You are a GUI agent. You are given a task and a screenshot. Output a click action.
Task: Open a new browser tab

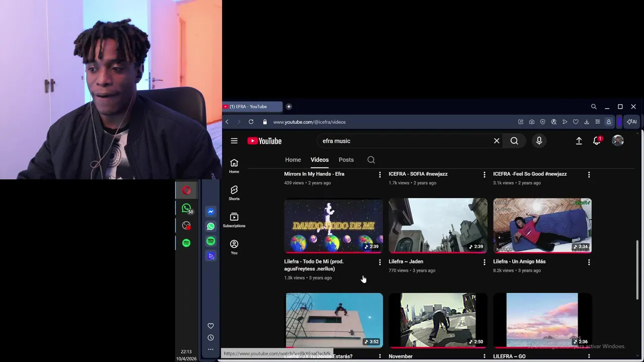tap(289, 107)
